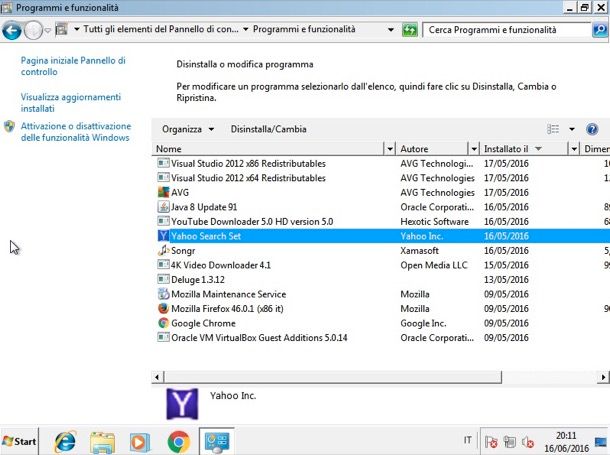610x455 pixels.
Task: Click the green refresh button
Action: click(409, 30)
